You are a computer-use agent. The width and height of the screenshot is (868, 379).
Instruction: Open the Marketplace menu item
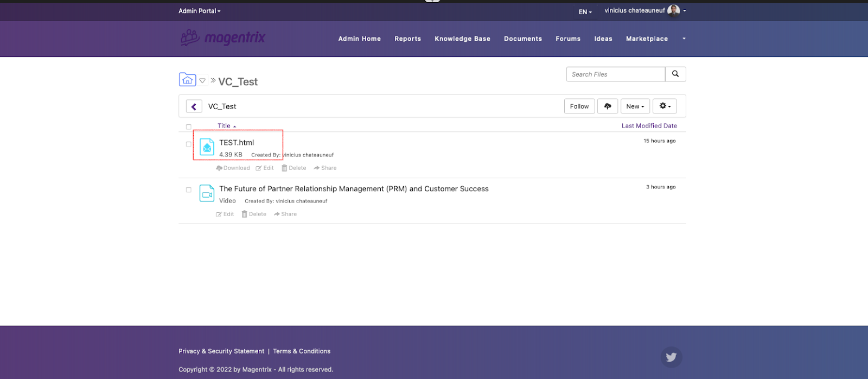tap(647, 39)
